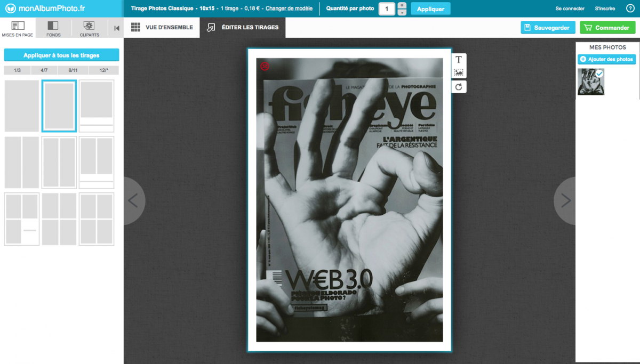Click the red low-quality warning smiley on photo
This screenshot has height=364, width=640.
(265, 66)
